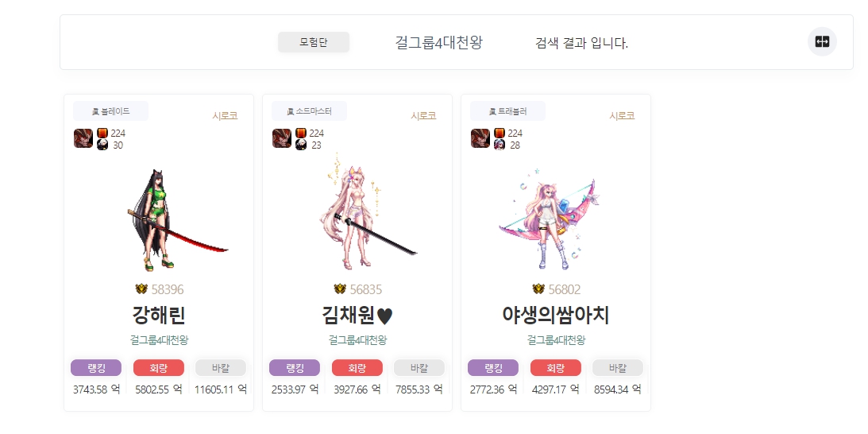Click the gold rank emblem beside 58396
This screenshot has height=434, width=868.
pos(141,289)
